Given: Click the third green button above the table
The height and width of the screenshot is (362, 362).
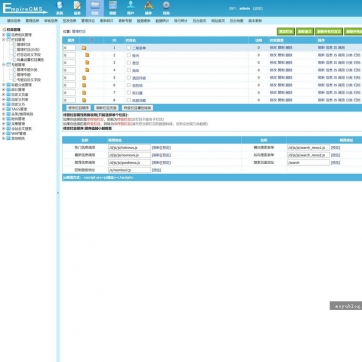Looking at the screenshot, I should click(x=329, y=31).
